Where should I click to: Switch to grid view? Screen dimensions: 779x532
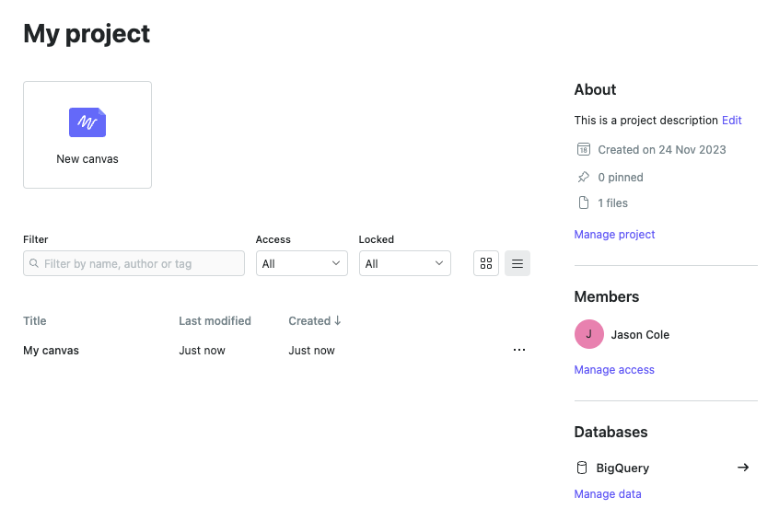486,263
